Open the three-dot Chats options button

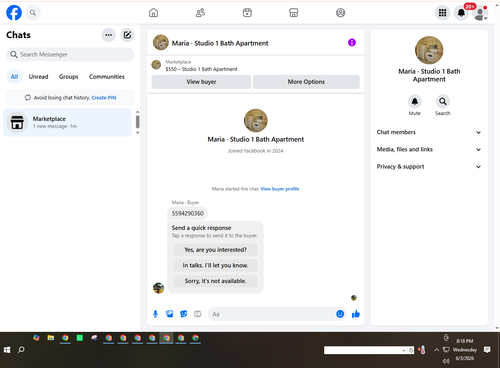(x=109, y=35)
